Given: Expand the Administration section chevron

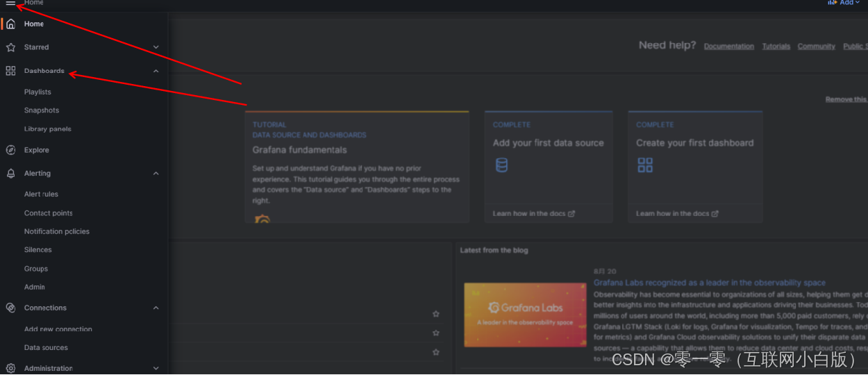Looking at the screenshot, I should 156,368.
